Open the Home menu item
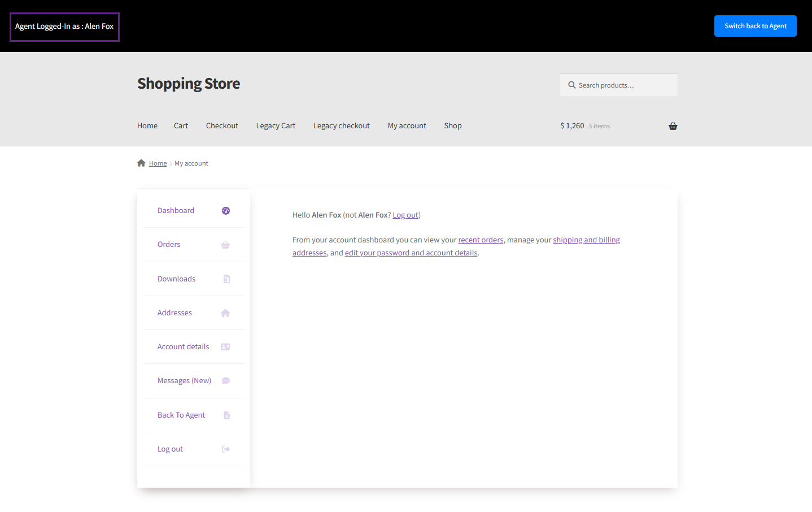 pos(147,125)
